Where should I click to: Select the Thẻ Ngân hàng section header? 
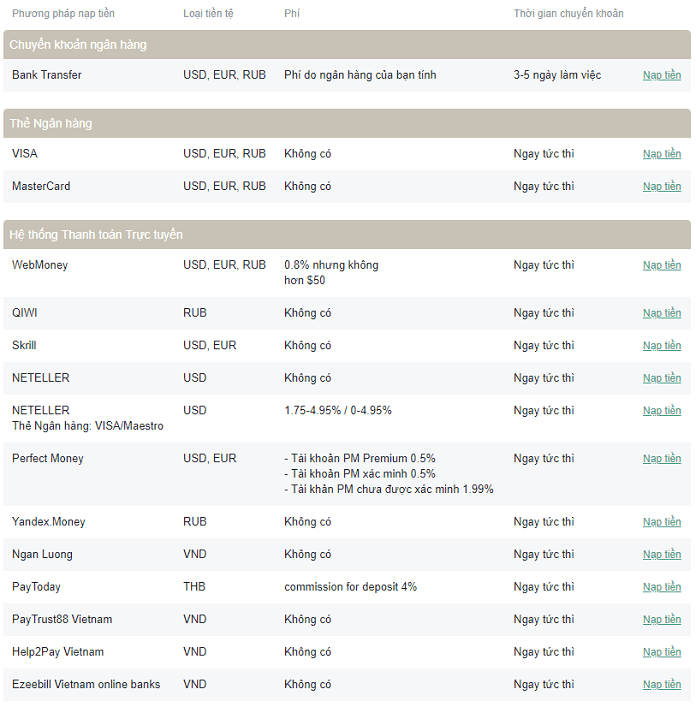click(x=347, y=123)
